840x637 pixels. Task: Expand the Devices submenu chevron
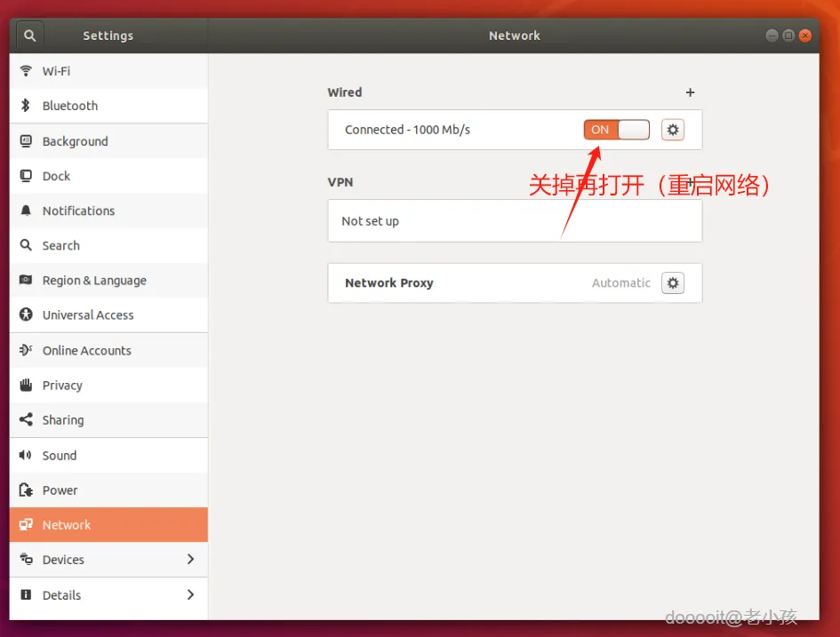pyautogui.click(x=191, y=560)
